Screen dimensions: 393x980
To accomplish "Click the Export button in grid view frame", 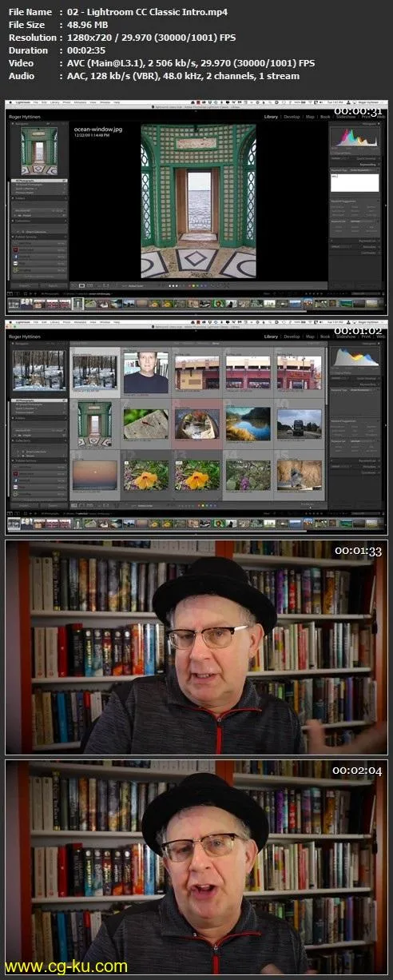I will (x=54, y=505).
